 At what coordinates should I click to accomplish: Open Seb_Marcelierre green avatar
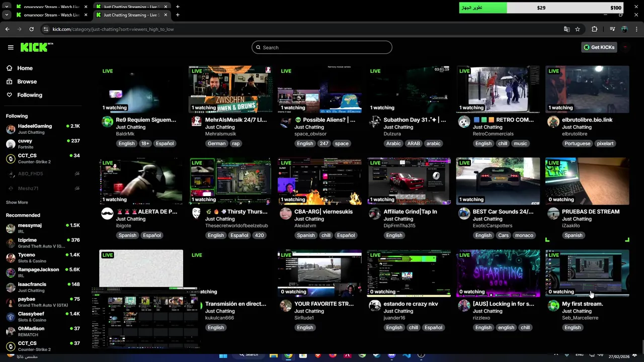pos(553,306)
